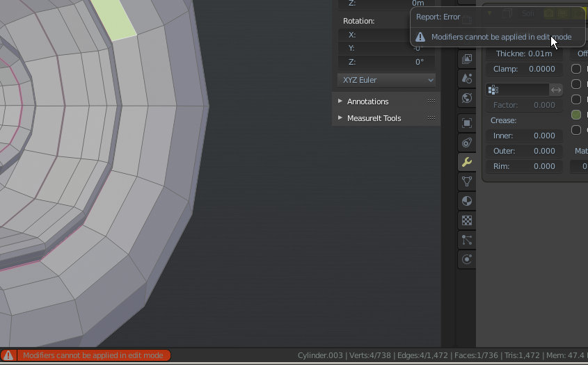Viewport: 588px width, 365px height.
Task: Click the disabled Factor 0.000 field
Action: click(524, 105)
